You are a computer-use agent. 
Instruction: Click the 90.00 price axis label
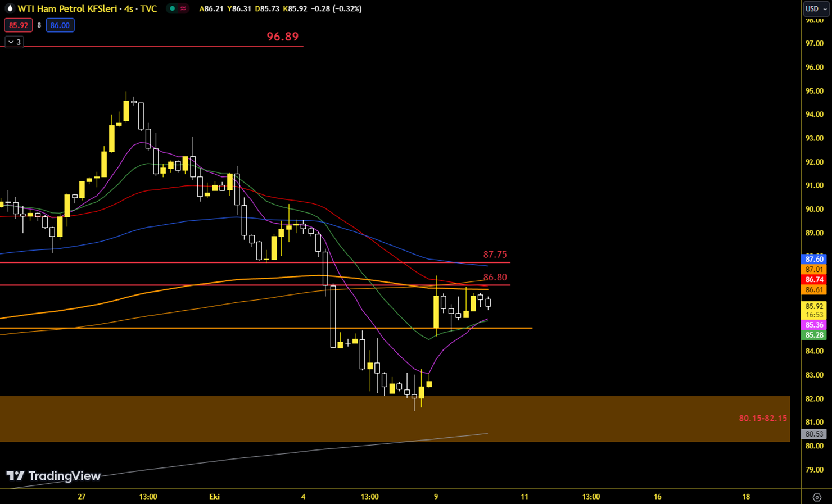coord(814,210)
